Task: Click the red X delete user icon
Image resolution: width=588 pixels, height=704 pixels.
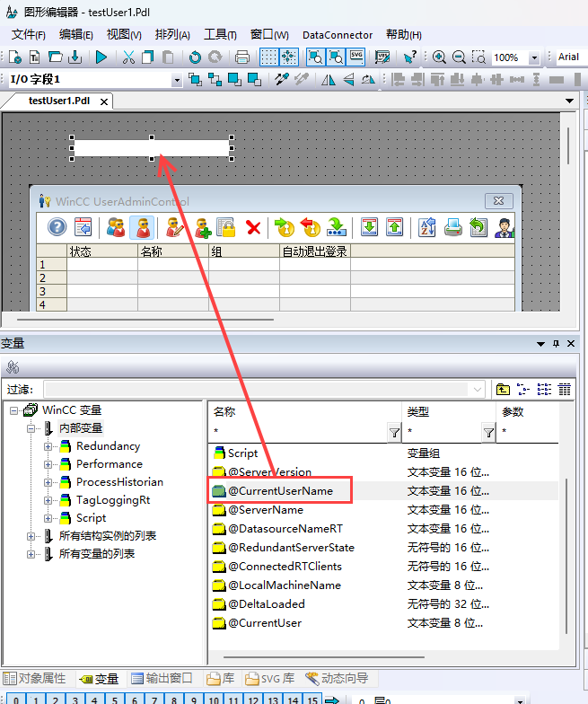Action: pos(253,227)
